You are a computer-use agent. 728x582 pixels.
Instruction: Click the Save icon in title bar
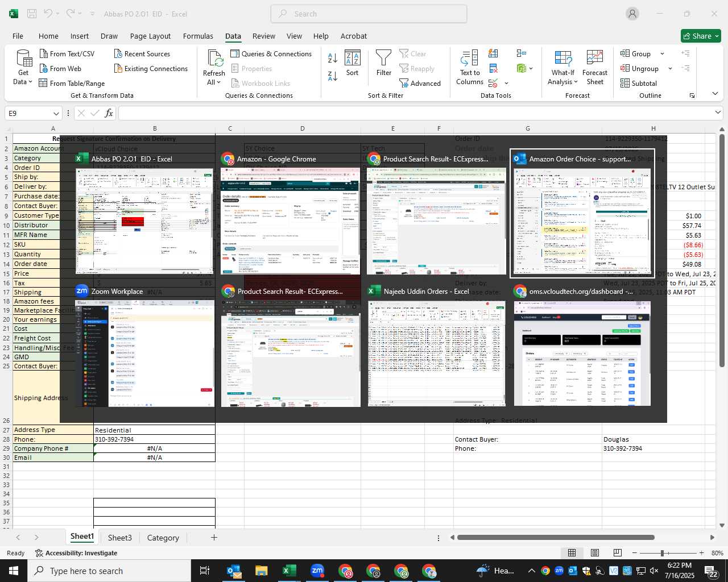[32, 14]
